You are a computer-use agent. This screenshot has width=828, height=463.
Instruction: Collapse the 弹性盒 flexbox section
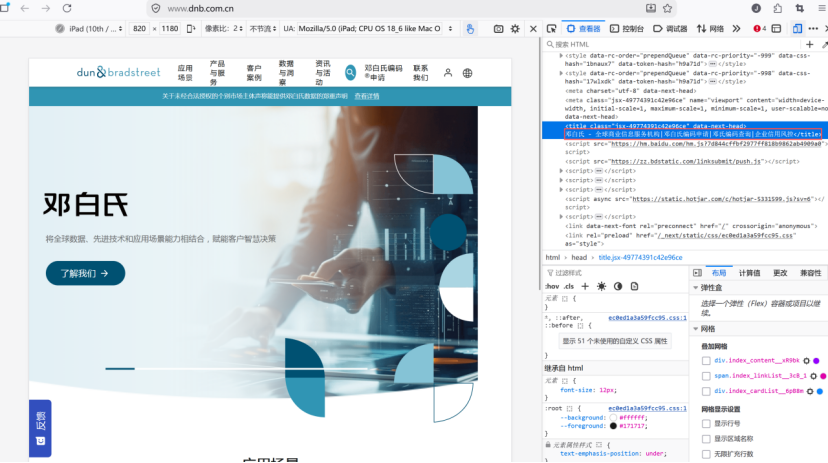695,288
